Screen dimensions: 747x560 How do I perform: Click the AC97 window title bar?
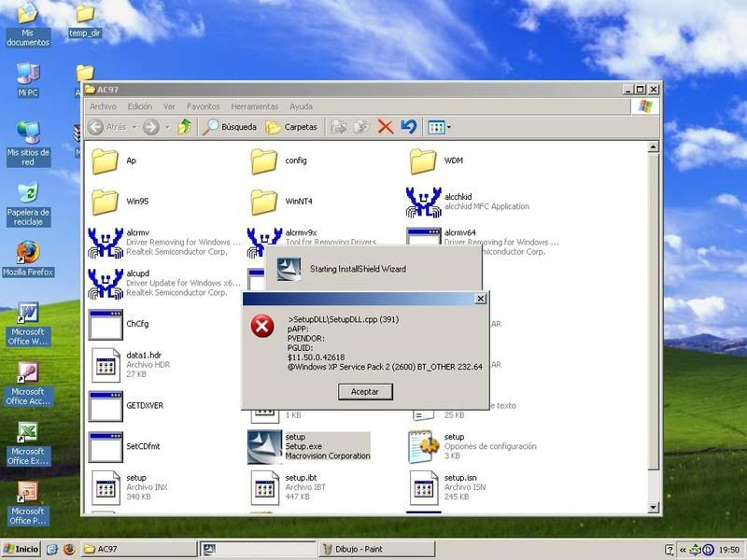353,90
